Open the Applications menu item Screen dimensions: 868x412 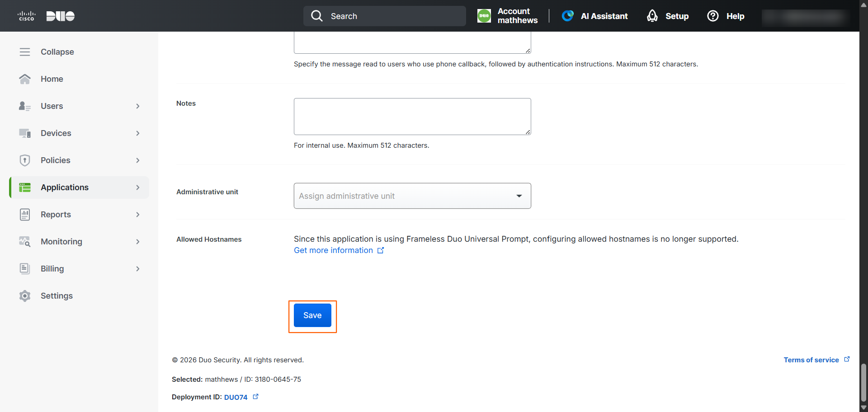click(x=80, y=187)
